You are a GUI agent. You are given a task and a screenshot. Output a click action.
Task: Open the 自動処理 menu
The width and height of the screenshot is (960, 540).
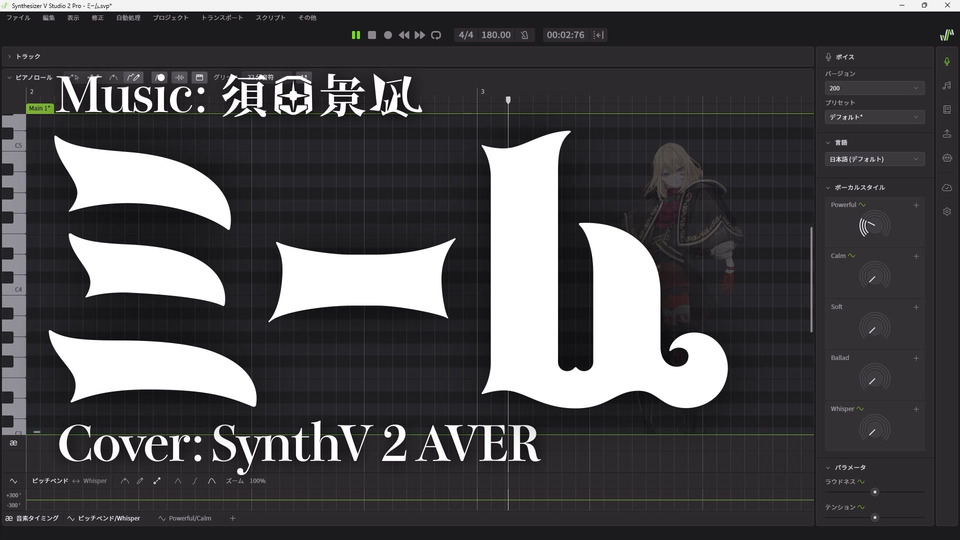pyautogui.click(x=129, y=18)
